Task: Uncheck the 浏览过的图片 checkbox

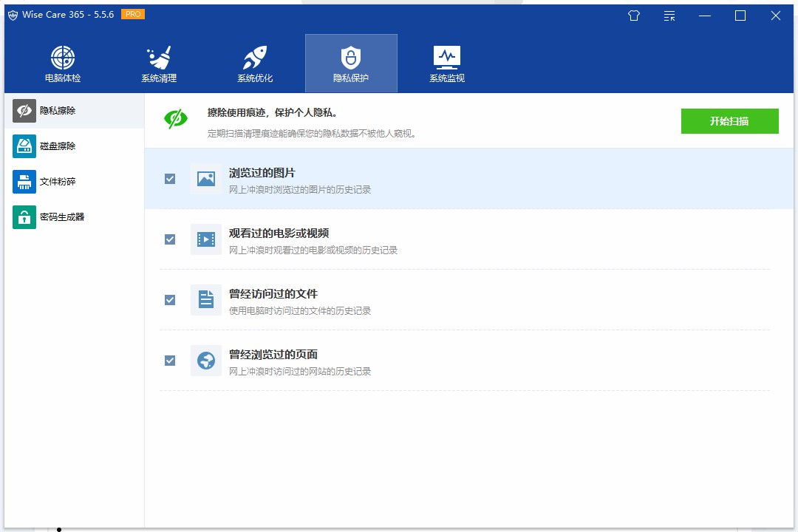Action: point(170,179)
